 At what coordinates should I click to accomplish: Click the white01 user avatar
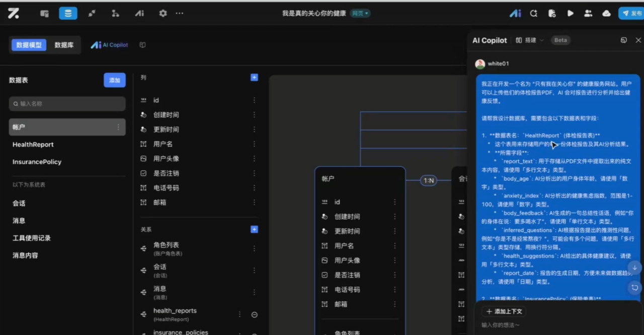(x=480, y=64)
